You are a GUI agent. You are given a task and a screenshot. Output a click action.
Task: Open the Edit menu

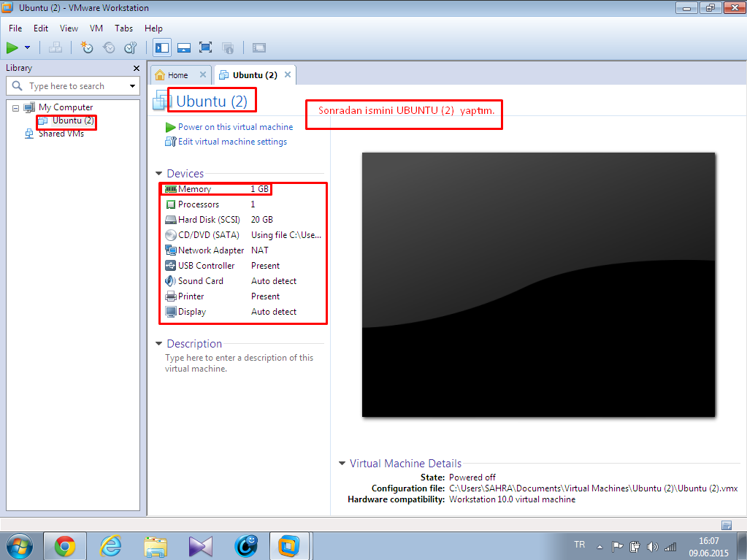coord(40,28)
